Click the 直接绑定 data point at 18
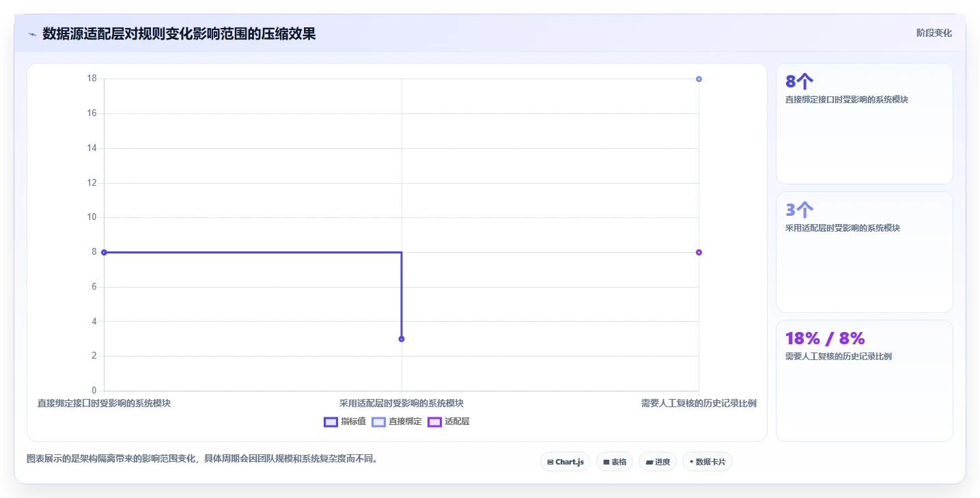The image size is (980, 498). (x=699, y=79)
